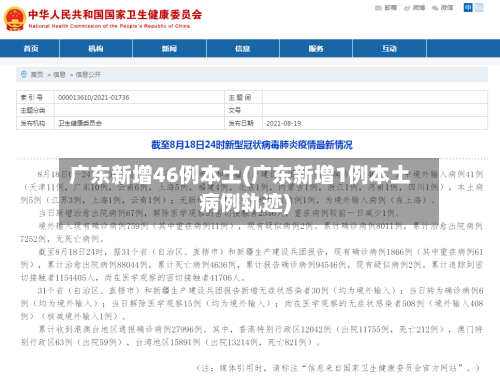Click the location pin icon in breadcrumb
Screen dimensions: 500x384
tap(24, 74)
